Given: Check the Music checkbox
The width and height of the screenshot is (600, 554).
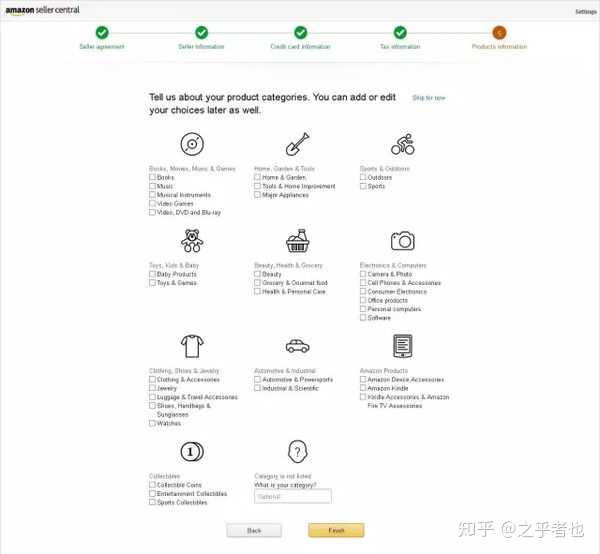Looking at the screenshot, I should [x=152, y=186].
